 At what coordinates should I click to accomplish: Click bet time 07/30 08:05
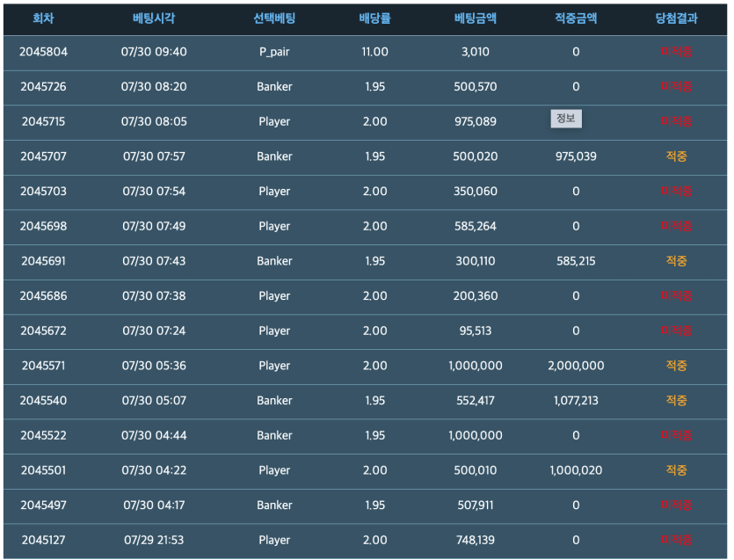[x=154, y=121]
